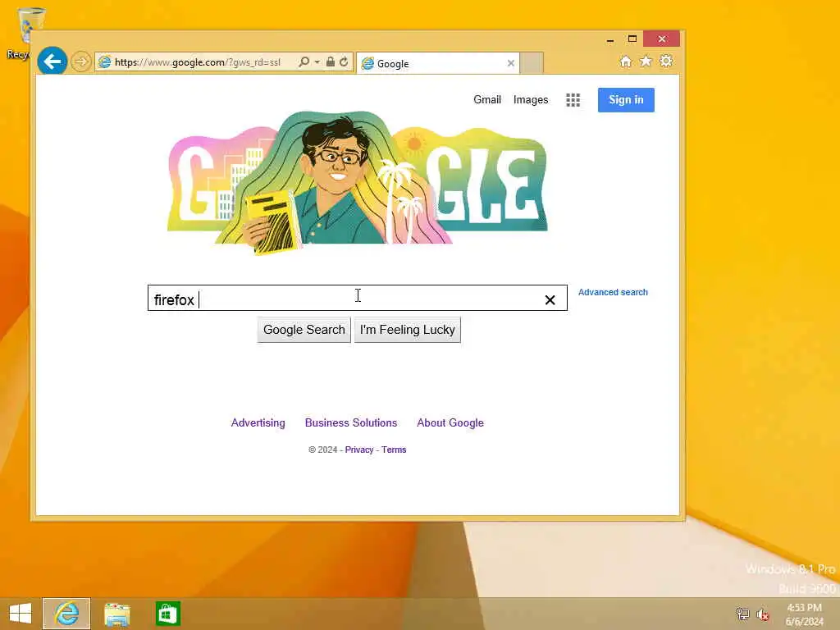Close the Google tab
840x630 pixels.
tap(510, 63)
